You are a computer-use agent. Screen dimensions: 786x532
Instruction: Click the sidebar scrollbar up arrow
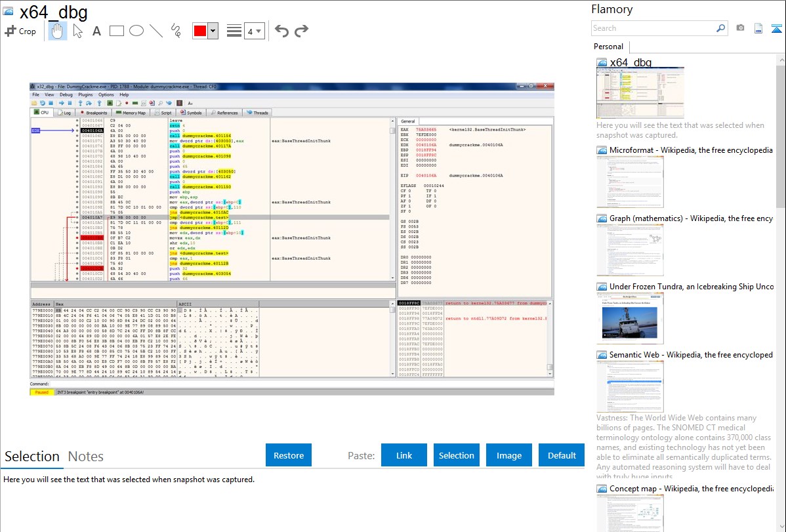pos(781,59)
